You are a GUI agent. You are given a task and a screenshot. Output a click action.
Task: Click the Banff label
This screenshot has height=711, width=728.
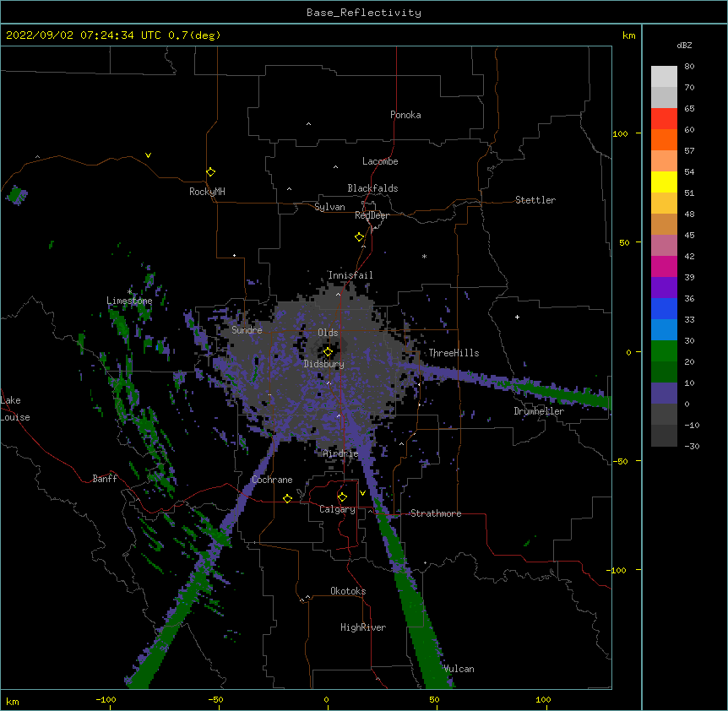point(105,479)
